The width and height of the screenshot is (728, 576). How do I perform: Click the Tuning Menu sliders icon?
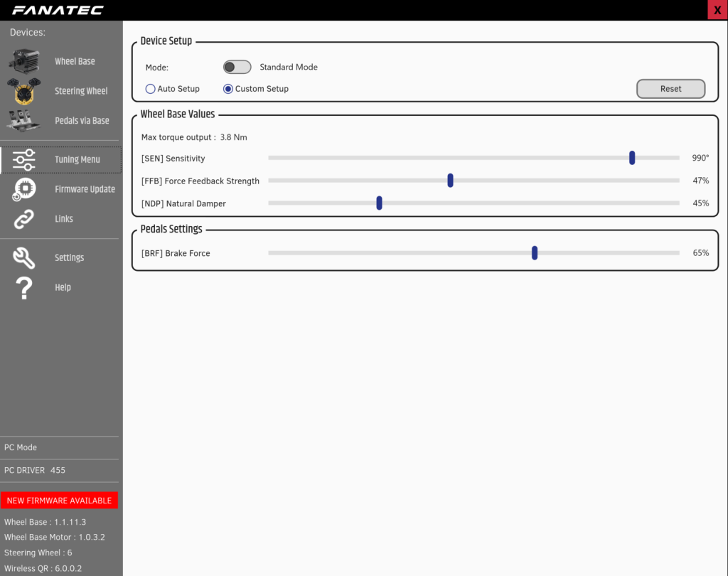(23, 160)
